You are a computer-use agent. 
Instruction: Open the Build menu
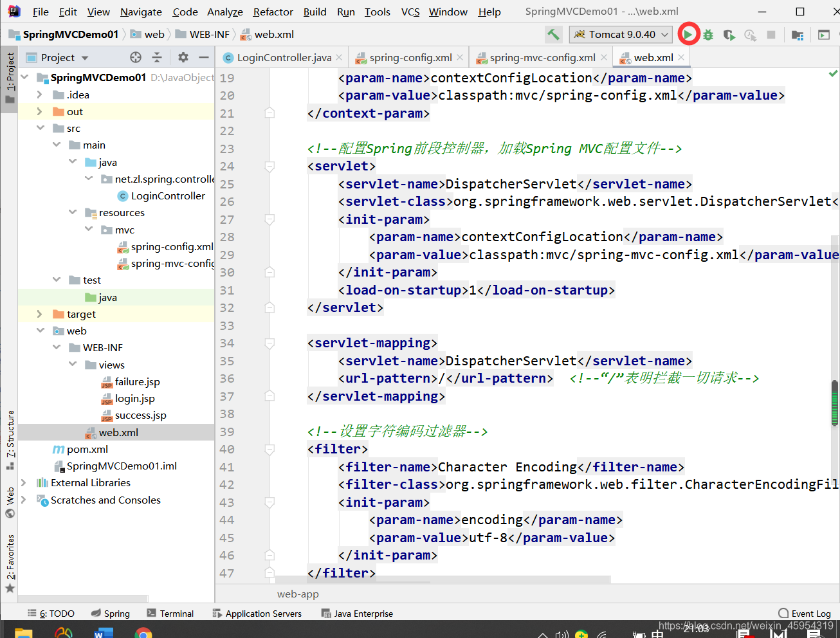[x=315, y=12]
